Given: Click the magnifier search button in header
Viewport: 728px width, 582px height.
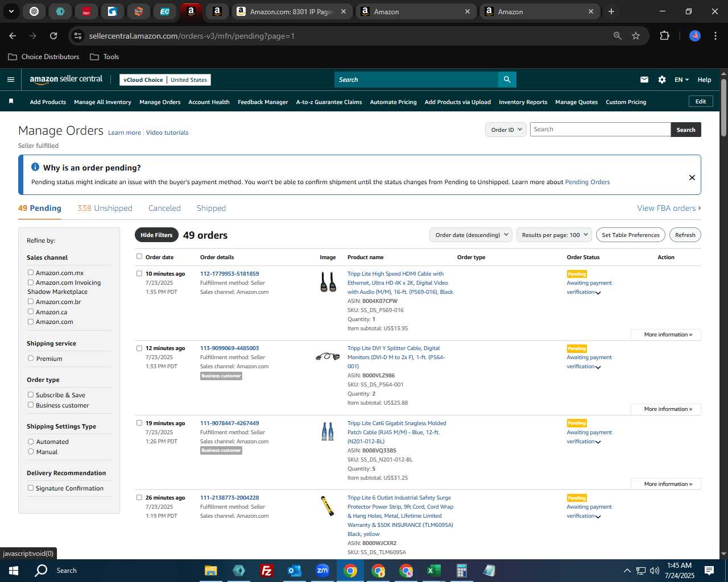Looking at the screenshot, I should pyautogui.click(x=507, y=80).
